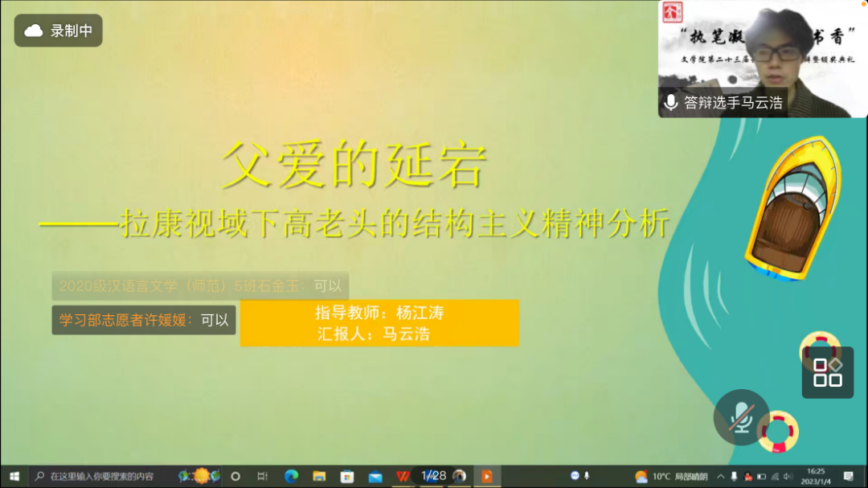Screen dimensions: 868x488
Task: Launch Microsoft Edge from taskbar
Action: click(291, 476)
